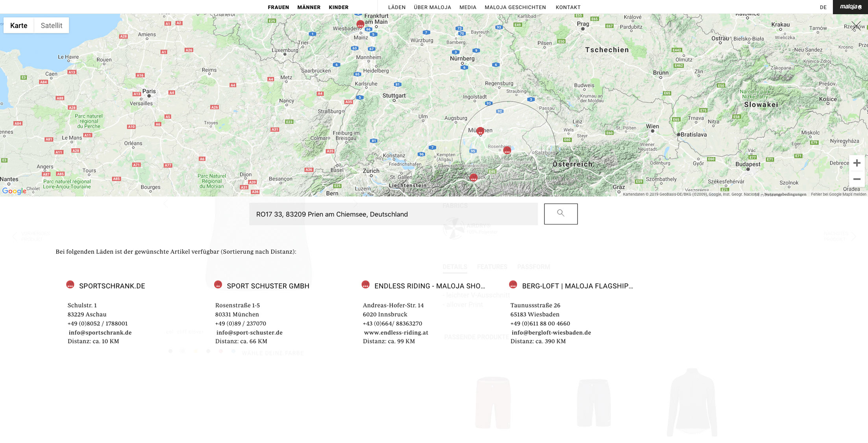Switch map to Satellit view

tap(52, 26)
